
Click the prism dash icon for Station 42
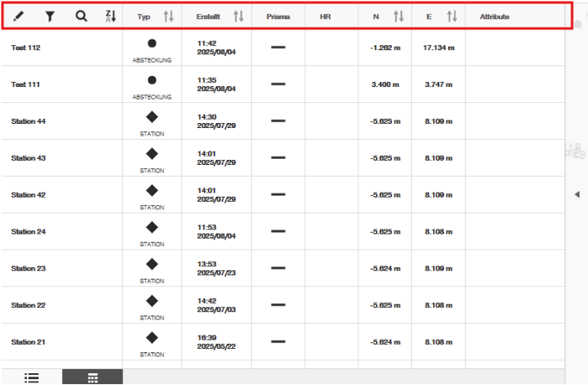point(278,194)
